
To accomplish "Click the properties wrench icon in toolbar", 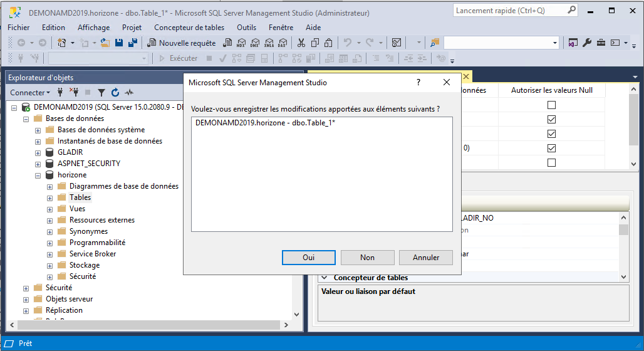I will (587, 43).
